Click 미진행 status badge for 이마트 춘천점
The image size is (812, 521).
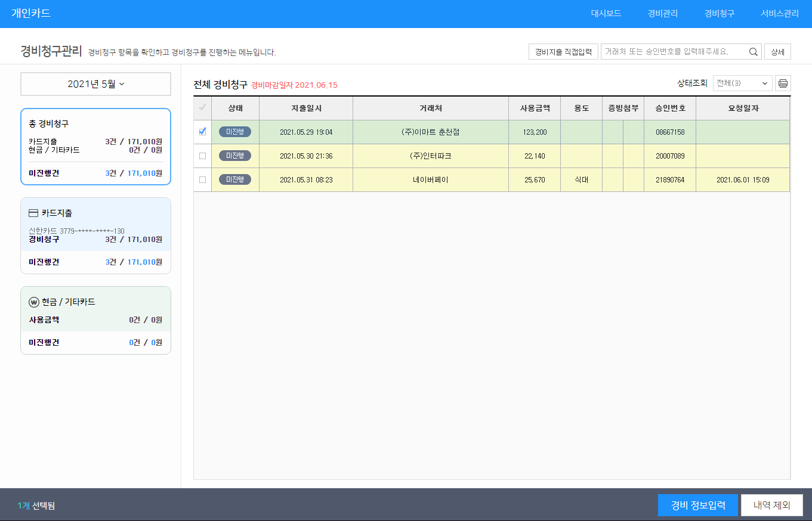(x=235, y=132)
